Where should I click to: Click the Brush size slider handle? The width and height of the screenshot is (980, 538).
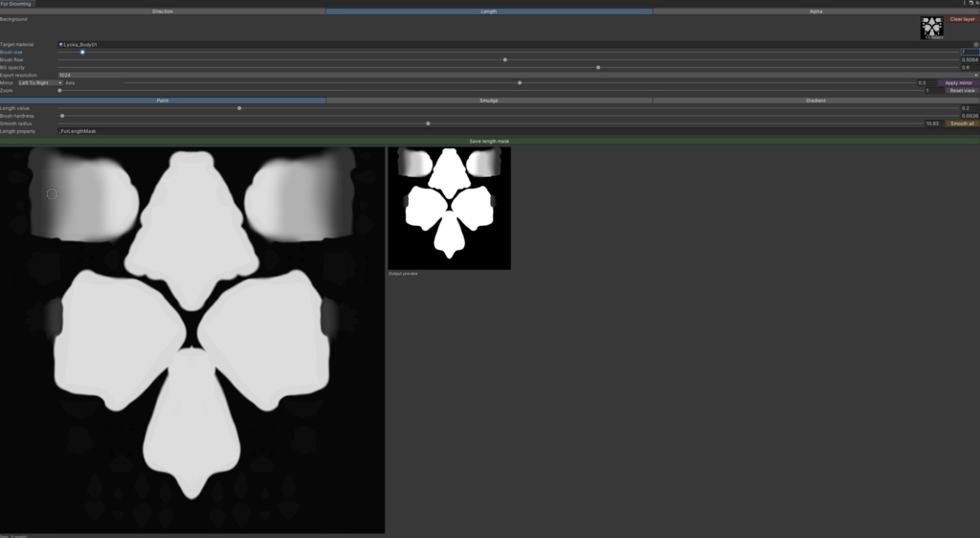pyautogui.click(x=82, y=52)
